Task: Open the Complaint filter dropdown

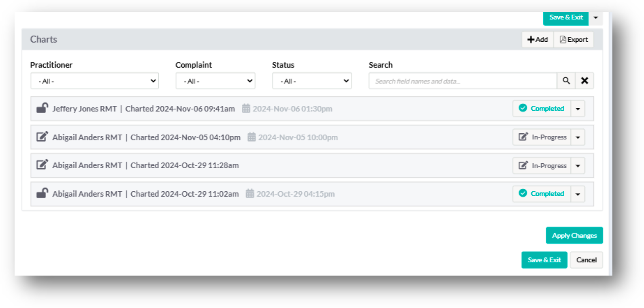Action: (215, 81)
